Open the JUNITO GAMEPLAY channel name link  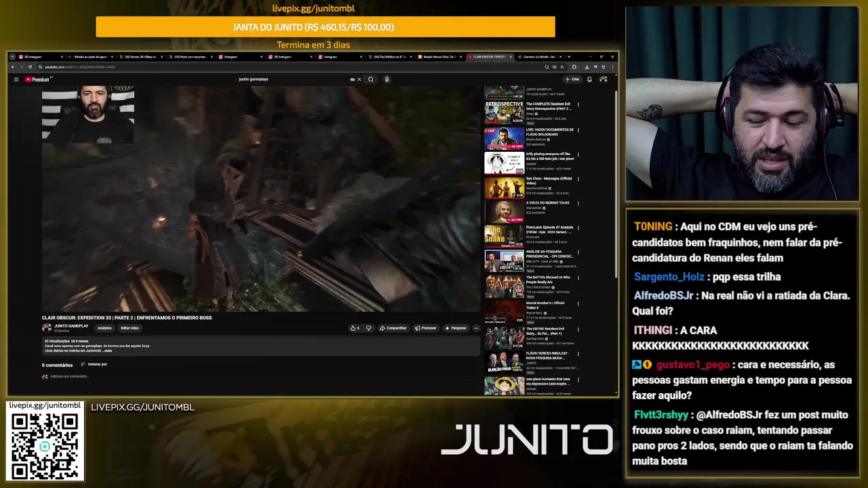click(71, 326)
